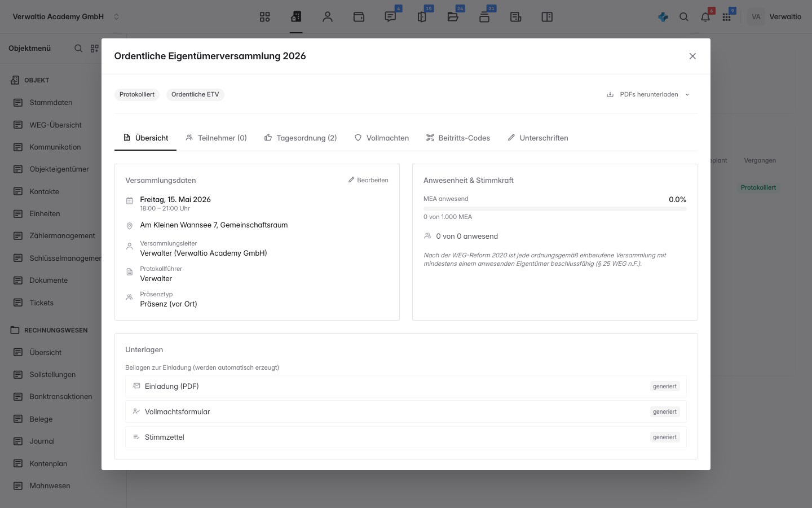812x508 pixels.
Task: Click the search magnifier in top bar
Action: (x=684, y=17)
